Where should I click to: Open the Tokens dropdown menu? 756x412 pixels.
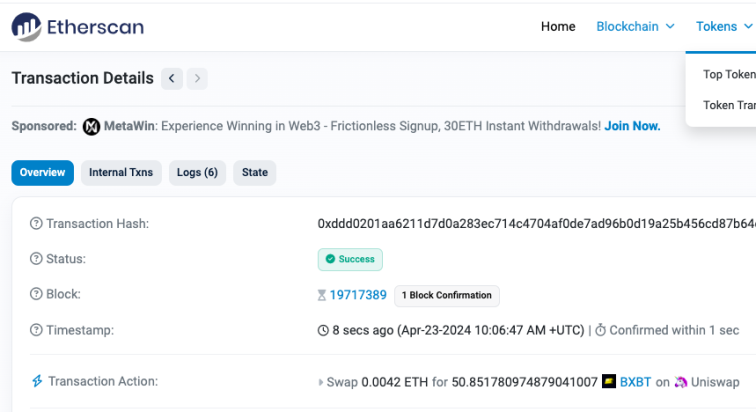(724, 27)
